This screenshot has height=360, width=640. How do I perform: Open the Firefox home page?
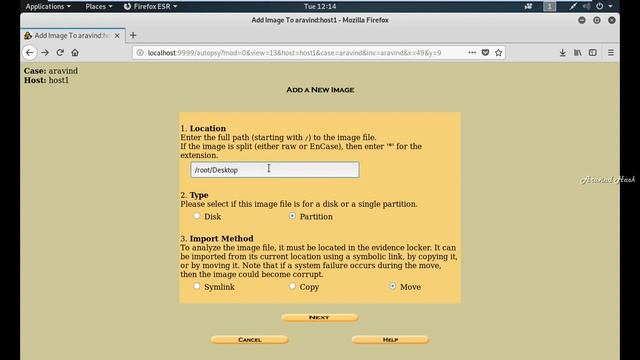point(75,53)
